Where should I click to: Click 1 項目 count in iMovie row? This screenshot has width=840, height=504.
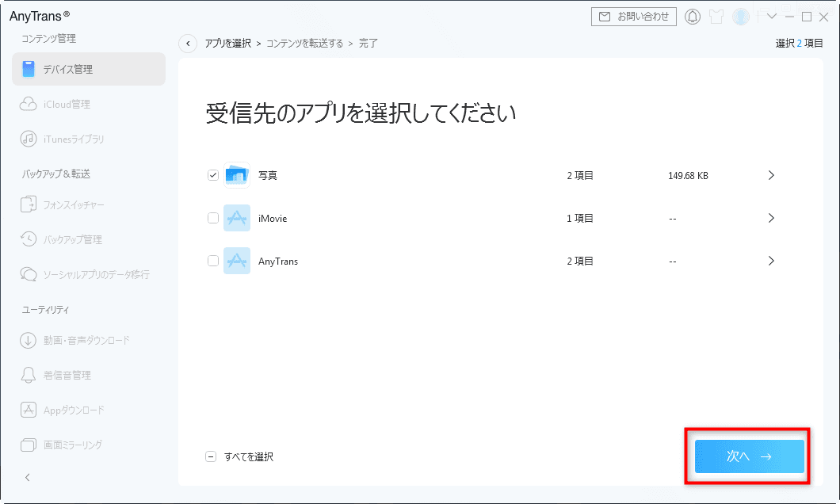tap(580, 219)
